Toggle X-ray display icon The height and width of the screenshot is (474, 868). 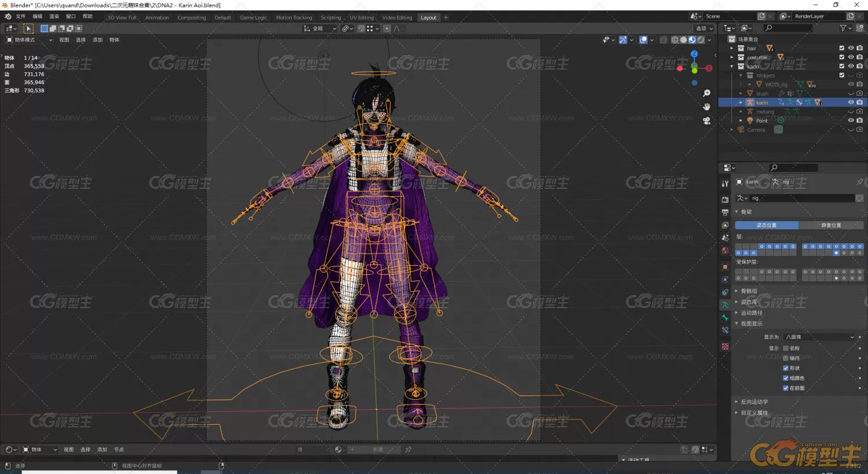point(663,40)
